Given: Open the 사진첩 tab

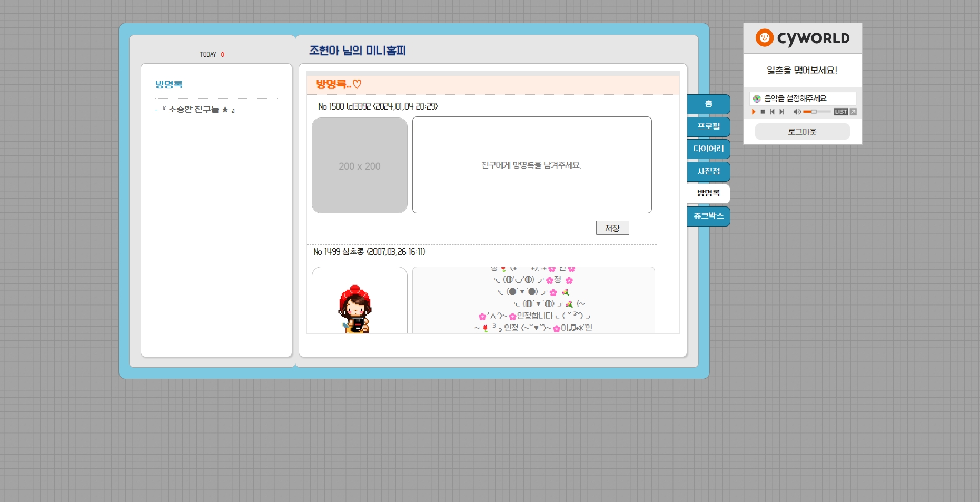Looking at the screenshot, I should 708,172.
